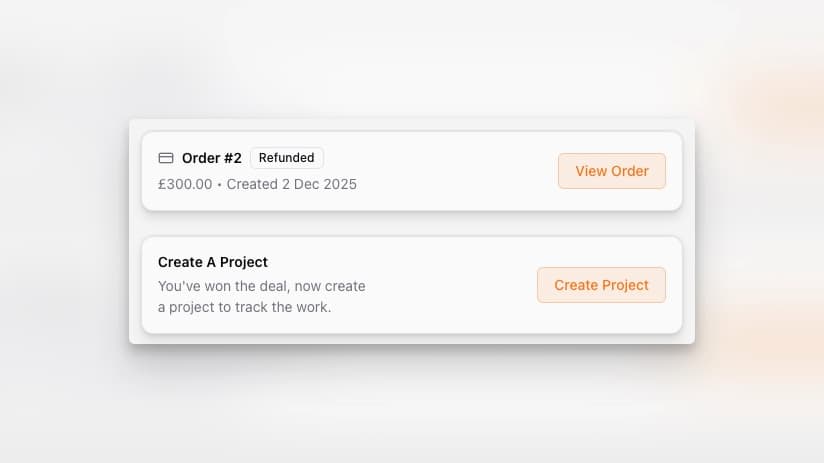Click the "#2" order number

[231, 158]
